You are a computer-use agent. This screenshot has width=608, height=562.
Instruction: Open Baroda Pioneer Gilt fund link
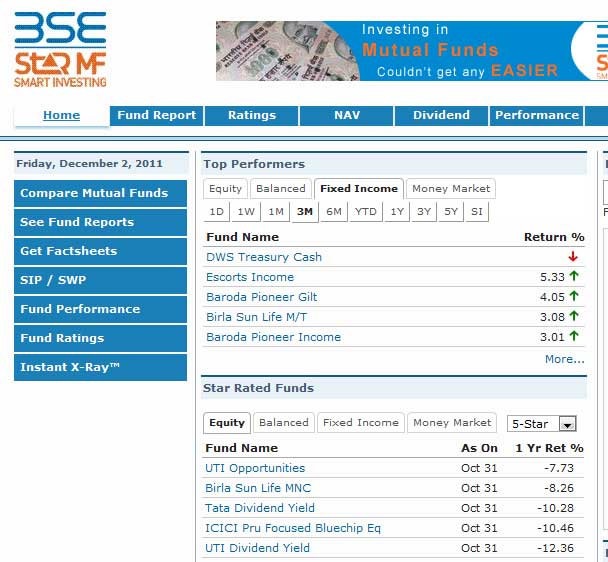pos(262,297)
